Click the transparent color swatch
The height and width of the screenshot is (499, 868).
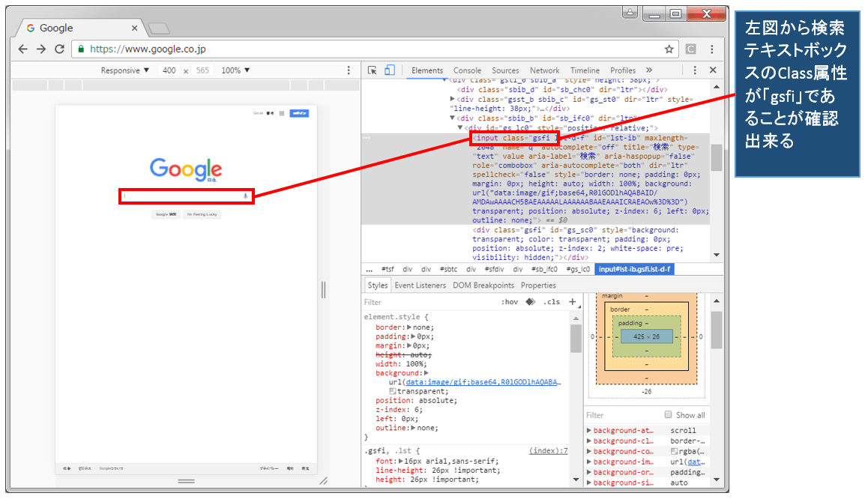click(393, 392)
